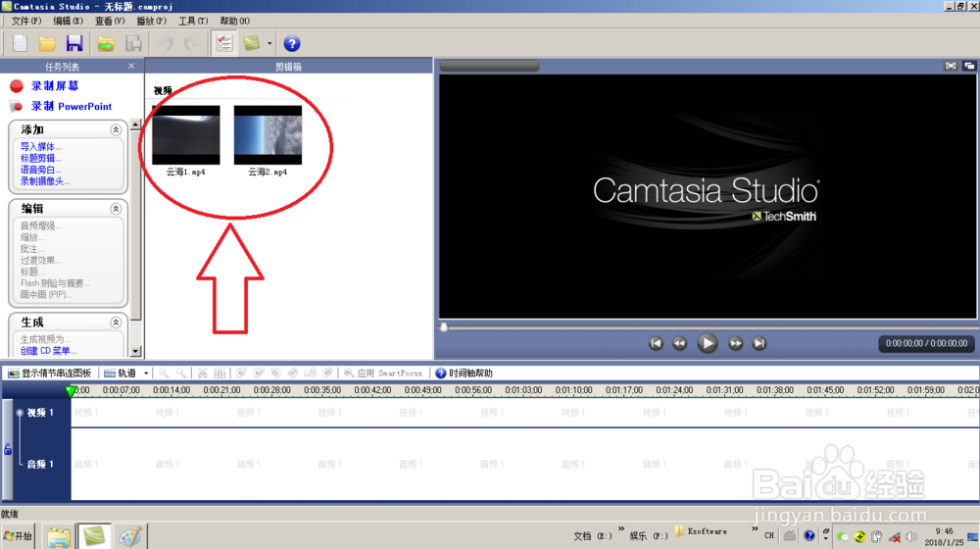Click 语音旁白 link

[x=40, y=170]
